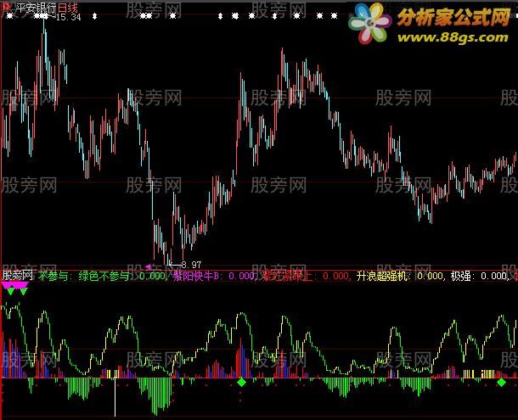Click the green diamond signal near right edge

tap(502, 383)
